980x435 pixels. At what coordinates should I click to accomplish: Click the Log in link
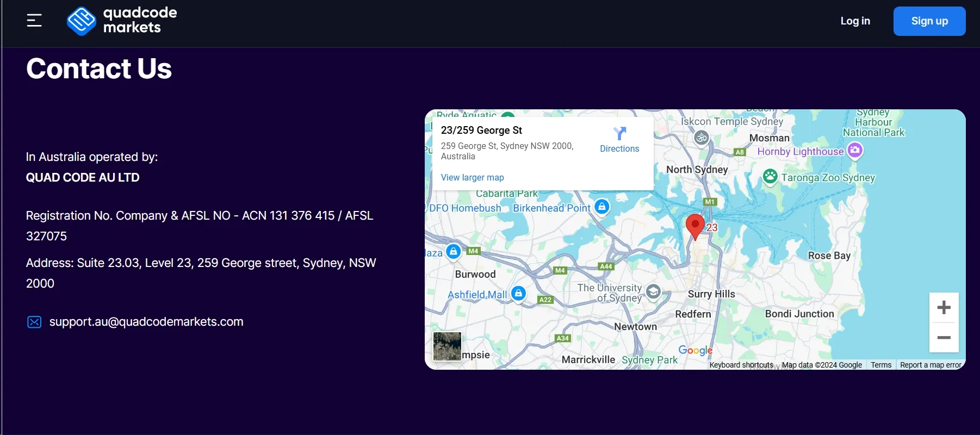pos(855,21)
